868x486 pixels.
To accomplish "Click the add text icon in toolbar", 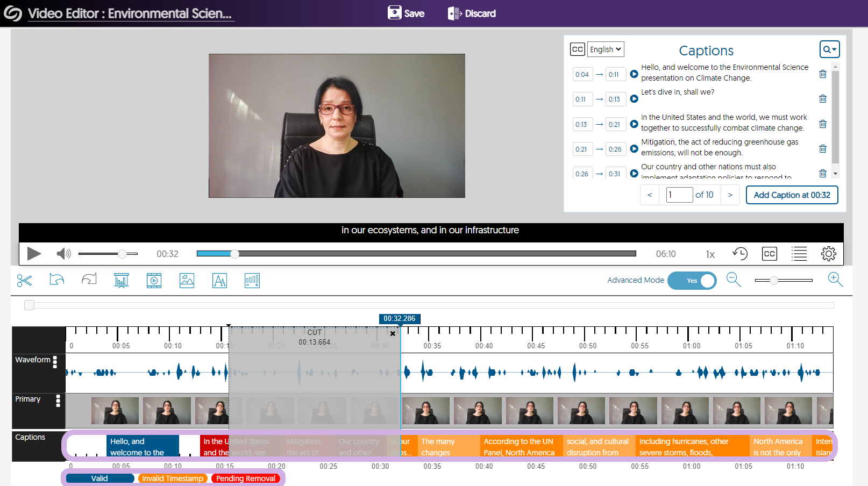I will pyautogui.click(x=219, y=281).
